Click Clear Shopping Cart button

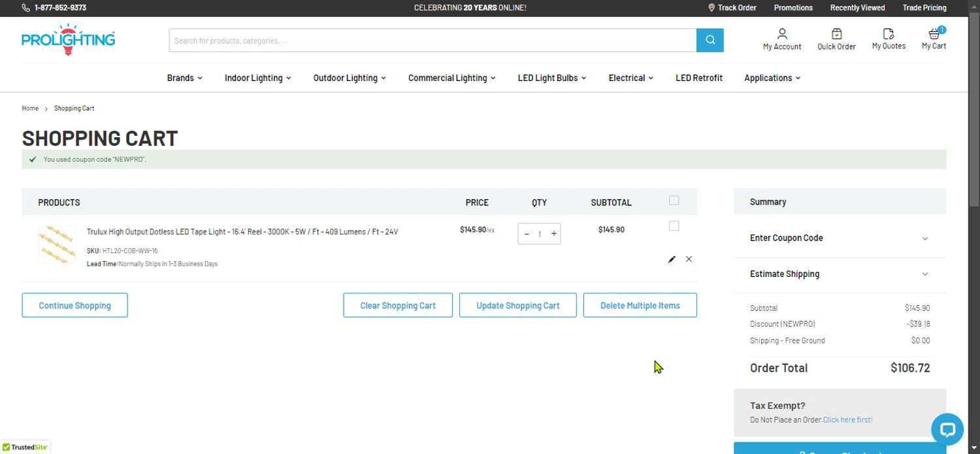point(398,305)
